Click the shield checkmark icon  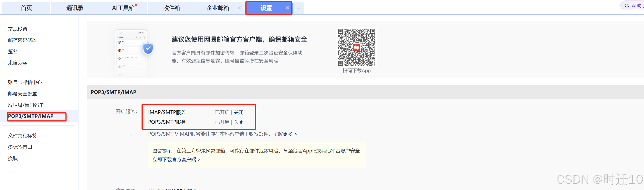pos(148,48)
